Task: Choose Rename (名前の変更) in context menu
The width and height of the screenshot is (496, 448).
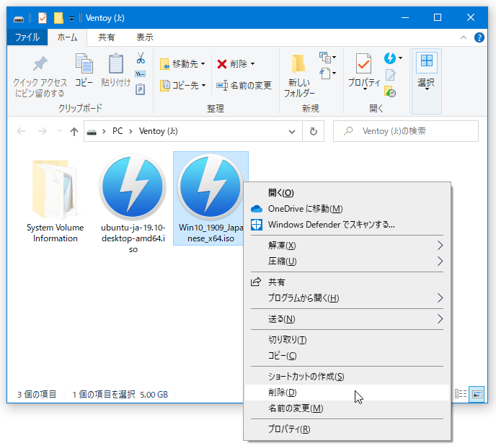Action: pos(347,408)
